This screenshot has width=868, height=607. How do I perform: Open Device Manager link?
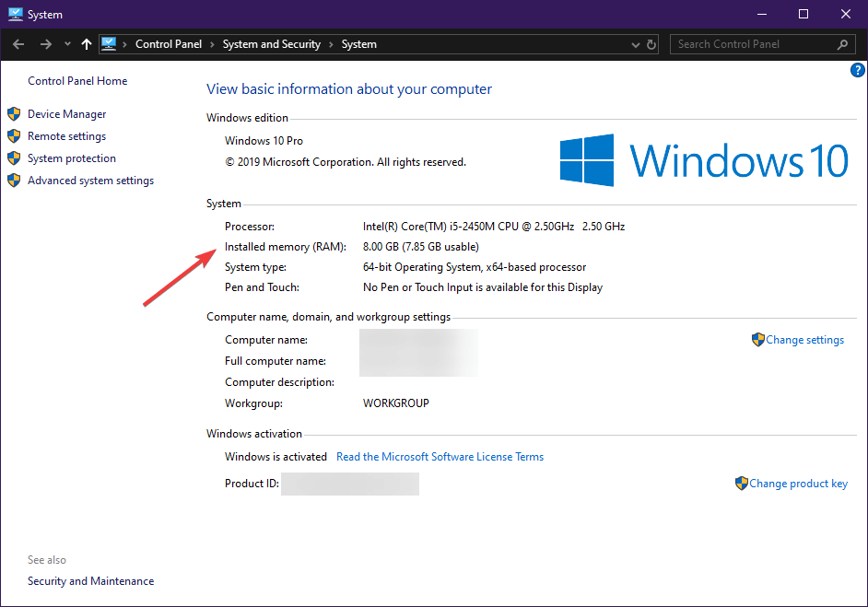[67, 114]
